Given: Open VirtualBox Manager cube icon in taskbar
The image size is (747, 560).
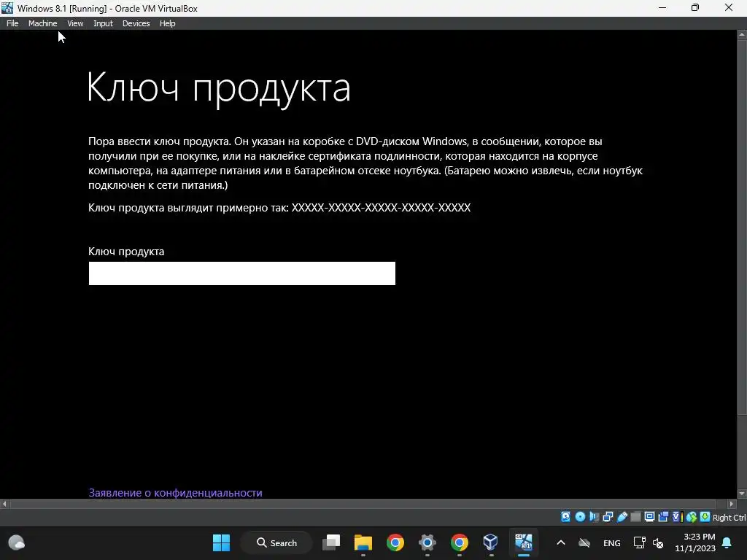Looking at the screenshot, I should [491, 542].
